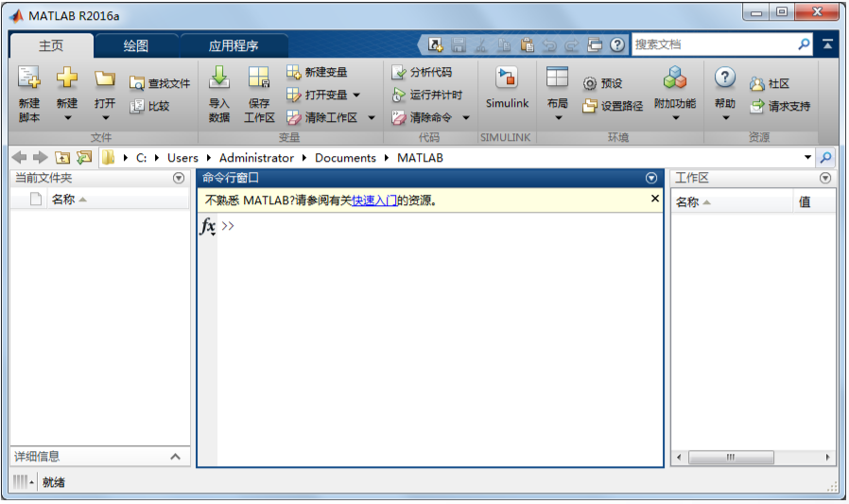The height and width of the screenshot is (504, 849).
Task: Switch to the 主页 tab
Action: (51, 45)
